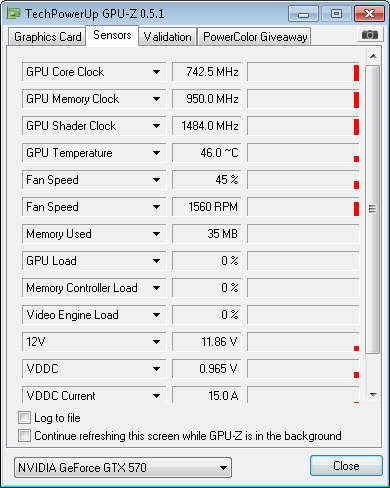The width and height of the screenshot is (390, 488).
Task: Open the Validation tab
Action: (x=168, y=37)
